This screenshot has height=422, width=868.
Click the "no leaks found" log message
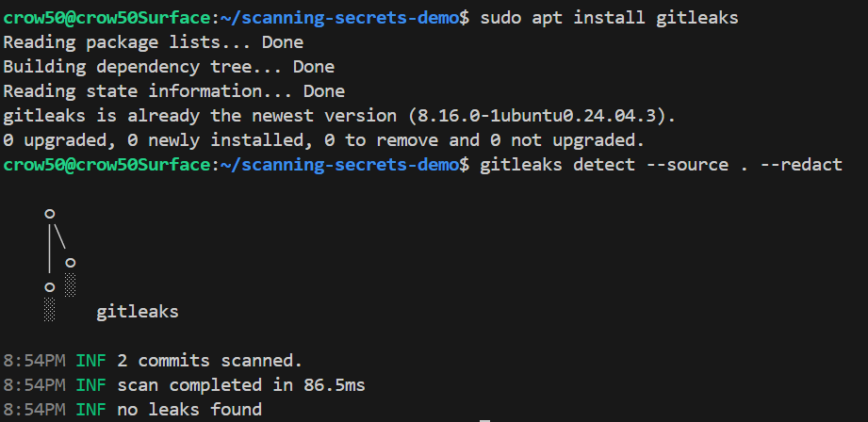[188, 409]
